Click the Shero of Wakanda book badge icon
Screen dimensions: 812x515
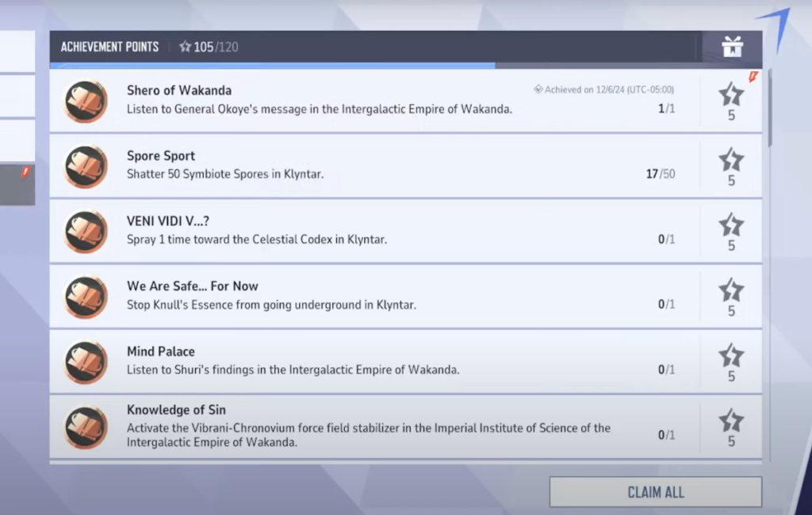pyautogui.click(x=86, y=101)
